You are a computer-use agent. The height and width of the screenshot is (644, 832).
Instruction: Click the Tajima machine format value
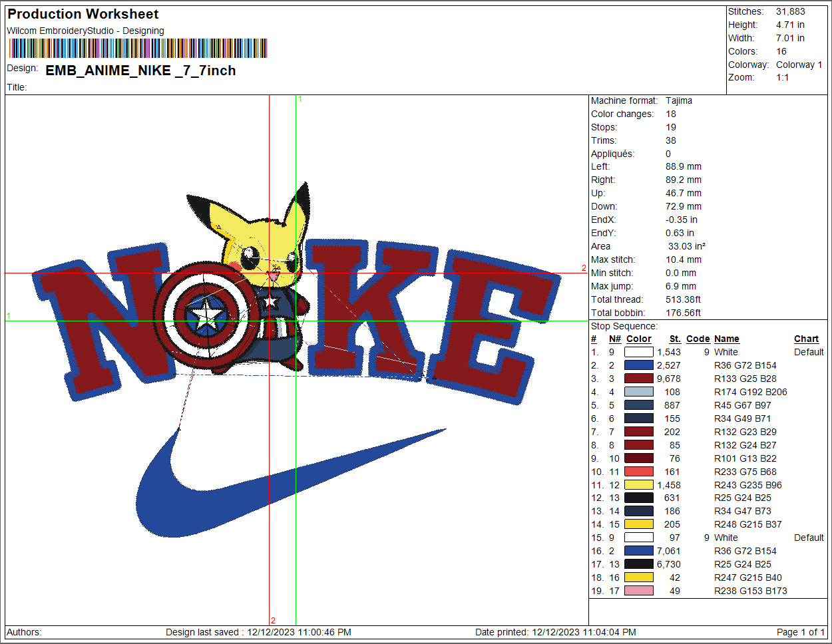tap(679, 100)
